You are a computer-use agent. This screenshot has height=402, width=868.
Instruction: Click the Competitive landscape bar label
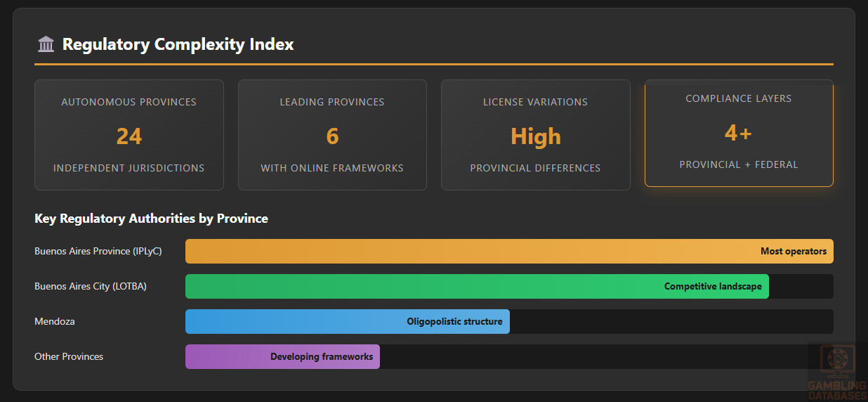pyautogui.click(x=713, y=287)
